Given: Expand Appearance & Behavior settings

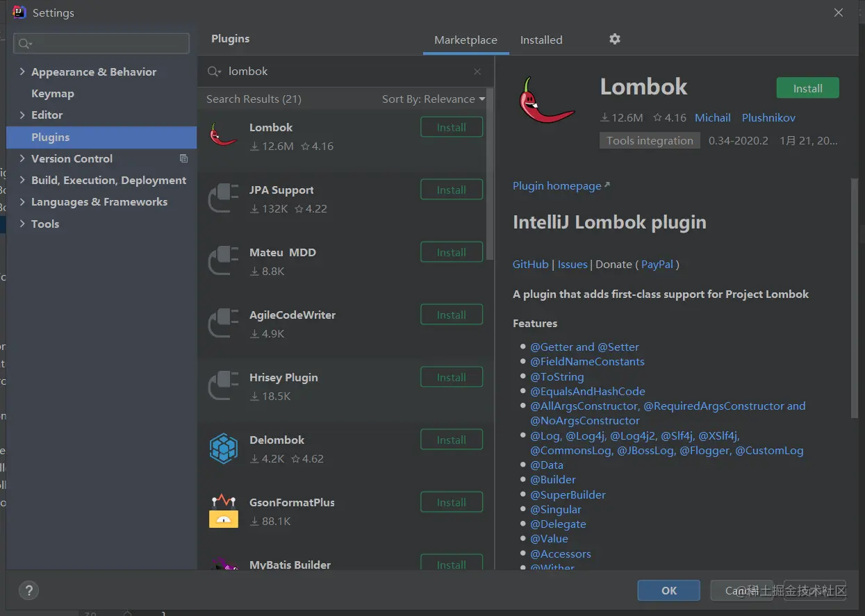Looking at the screenshot, I should point(22,72).
